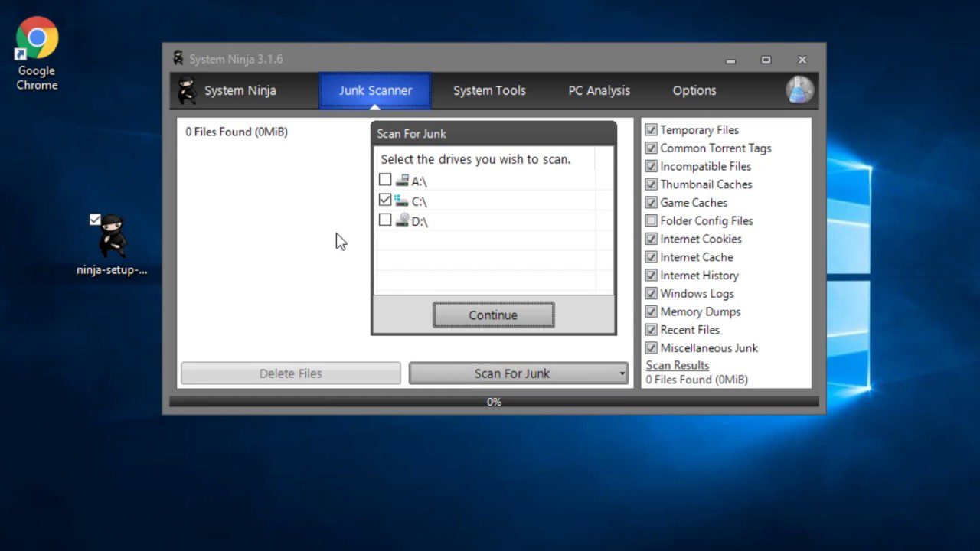Uncheck Internet Cookies option
Image resolution: width=980 pixels, height=551 pixels.
pos(651,239)
